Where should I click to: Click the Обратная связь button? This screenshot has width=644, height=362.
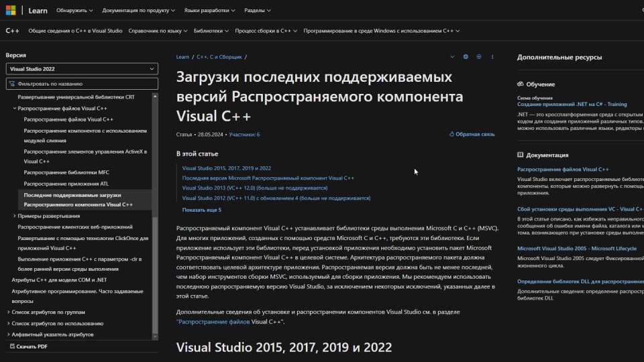tap(472, 134)
